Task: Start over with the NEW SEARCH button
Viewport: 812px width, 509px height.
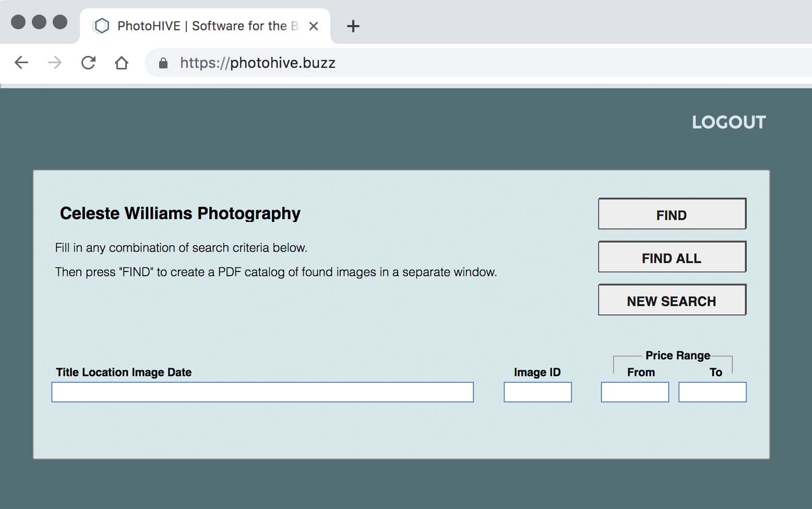Action: click(x=672, y=300)
